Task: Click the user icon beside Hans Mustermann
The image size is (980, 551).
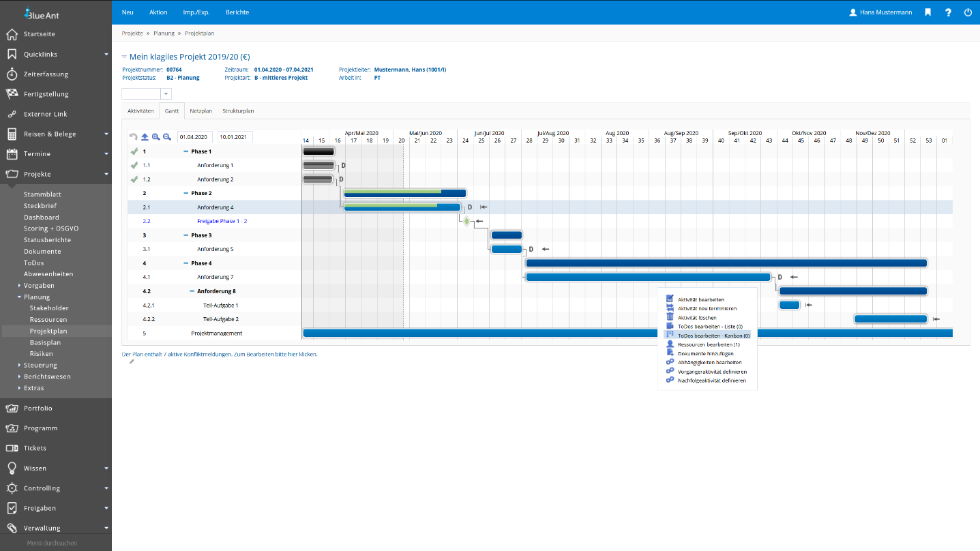Action: point(852,12)
